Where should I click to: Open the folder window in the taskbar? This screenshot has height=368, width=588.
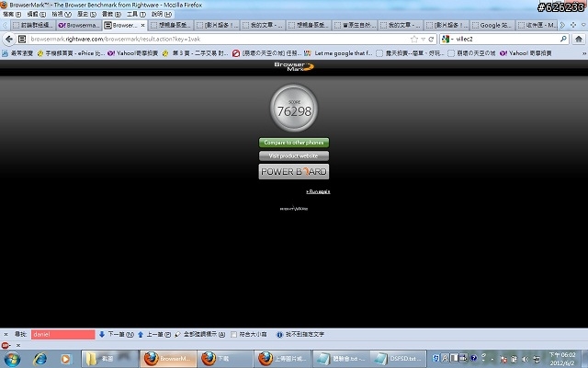coord(109,359)
